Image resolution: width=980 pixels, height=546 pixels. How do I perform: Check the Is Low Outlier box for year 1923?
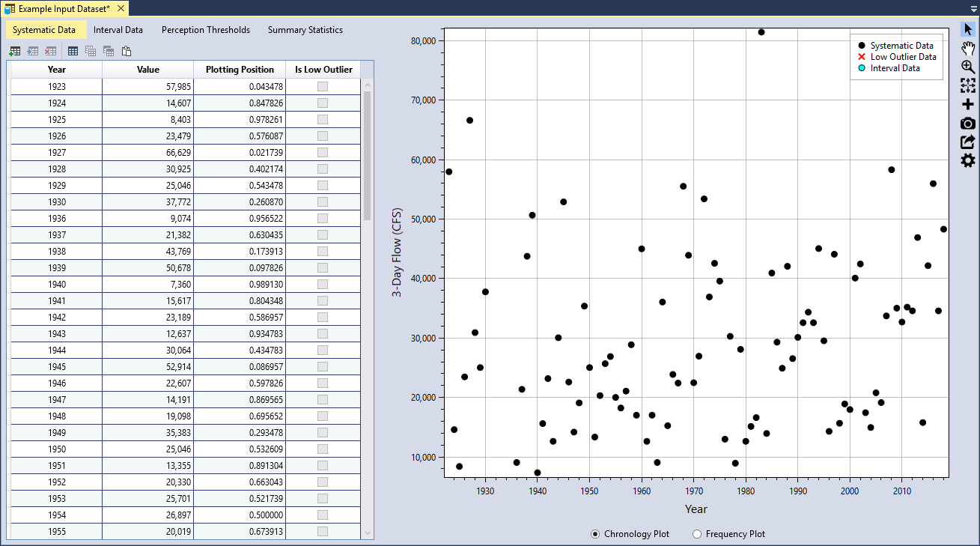tap(323, 85)
